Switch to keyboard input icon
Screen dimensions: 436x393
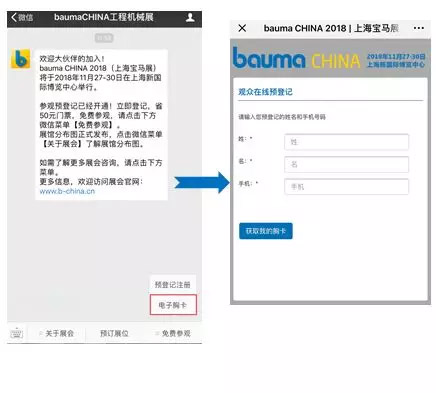[x=16, y=333]
